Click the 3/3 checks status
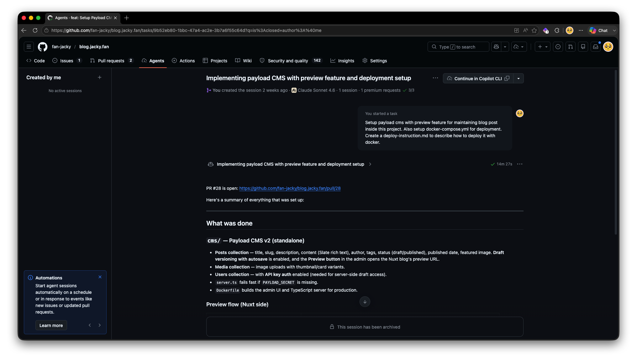Image resolution: width=637 pixels, height=364 pixels. 408,90
